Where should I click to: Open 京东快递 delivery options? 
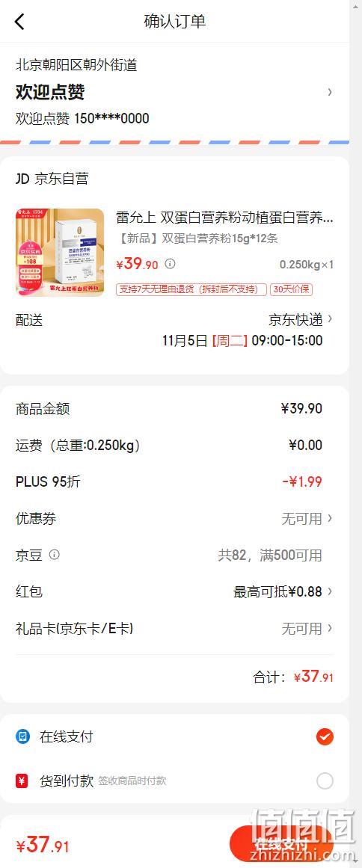tap(301, 319)
